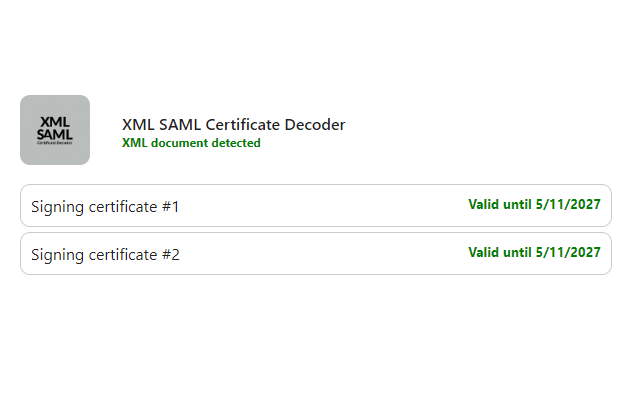Select the Signing certificate #2 label
Viewport: 640px width, 400px height.
click(105, 255)
